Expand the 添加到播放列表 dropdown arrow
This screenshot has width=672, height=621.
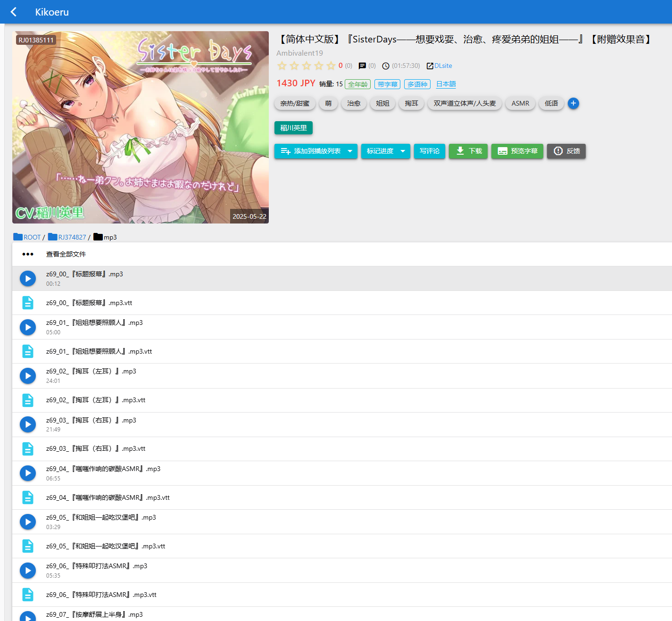coord(350,151)
